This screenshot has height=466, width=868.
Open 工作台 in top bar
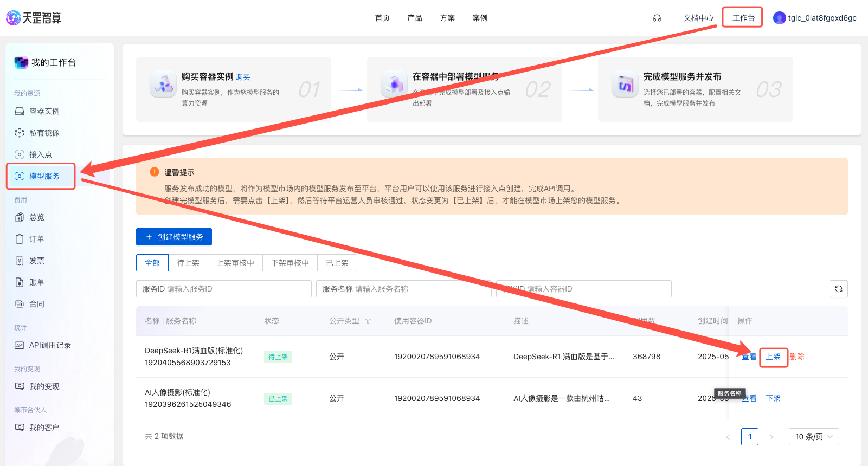point(743,18)
